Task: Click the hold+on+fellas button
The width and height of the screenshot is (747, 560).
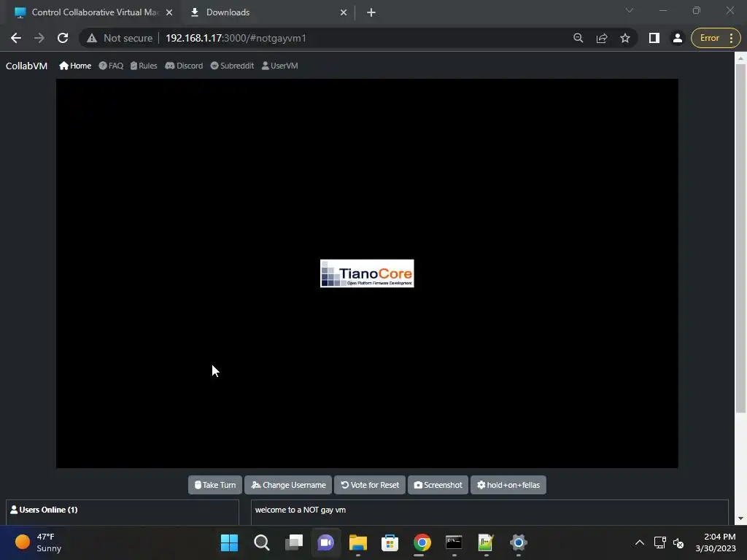Action: (x=508, y=485)
